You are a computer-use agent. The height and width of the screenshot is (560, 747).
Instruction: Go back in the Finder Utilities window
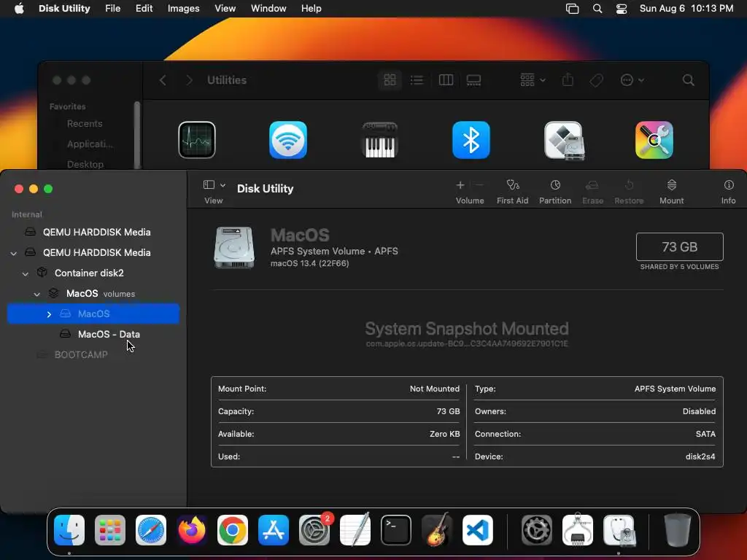click(x=163, y=80)
